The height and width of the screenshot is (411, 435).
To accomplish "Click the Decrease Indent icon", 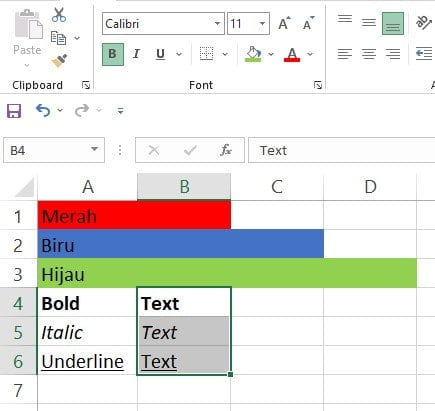I will (x=424, y=54).
